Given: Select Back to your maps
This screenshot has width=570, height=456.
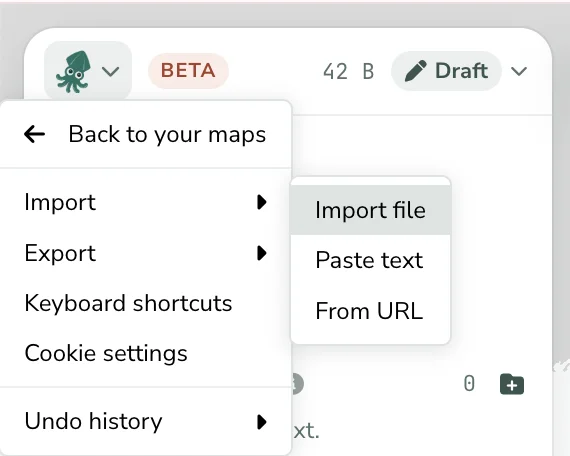Looking at the screenshot, I should click(145, 134).
